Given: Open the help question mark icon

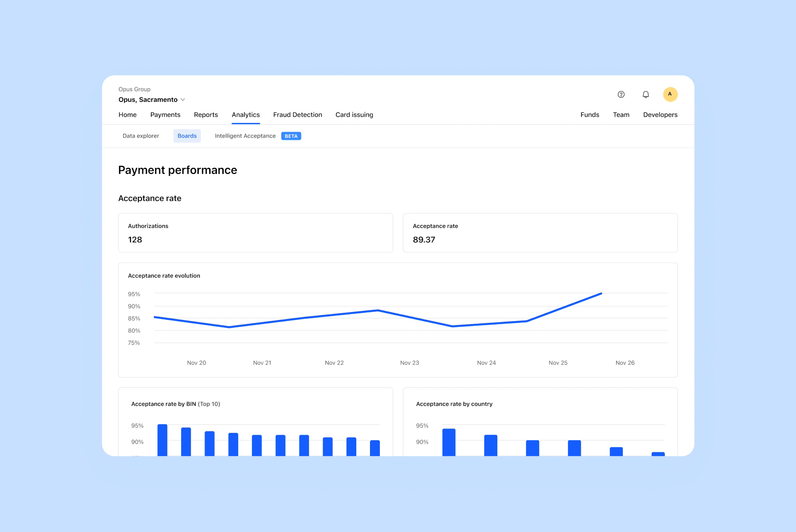Looking at the screenshot, I should 621,94.
